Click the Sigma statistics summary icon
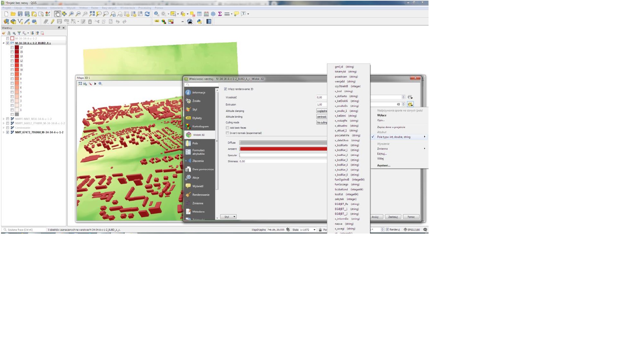Screen dimensions: 644x340 pyautogui.click(x=220, y=14)
